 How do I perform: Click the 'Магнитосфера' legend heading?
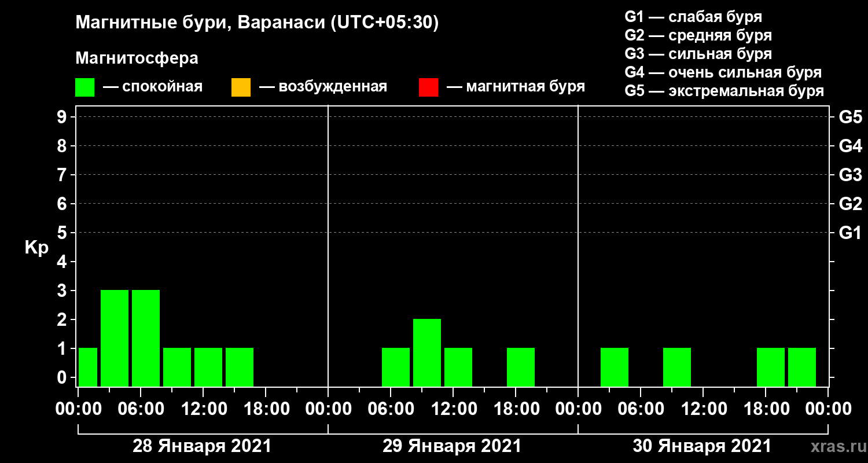tap(137, 58)
